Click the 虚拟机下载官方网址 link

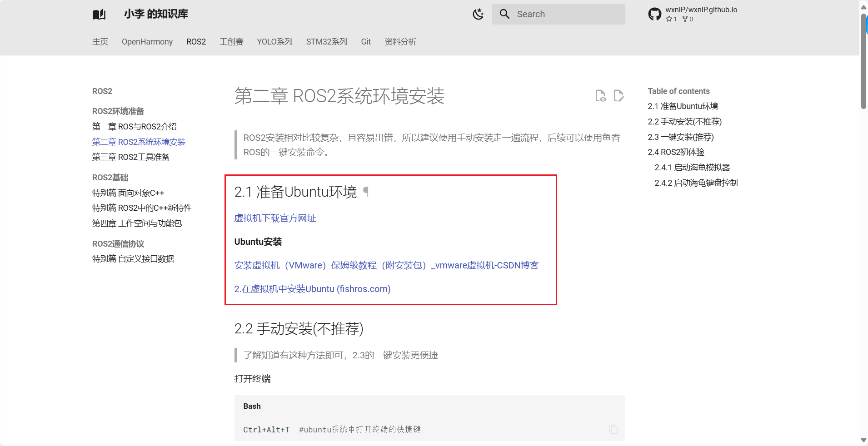[x=275, y=218]
